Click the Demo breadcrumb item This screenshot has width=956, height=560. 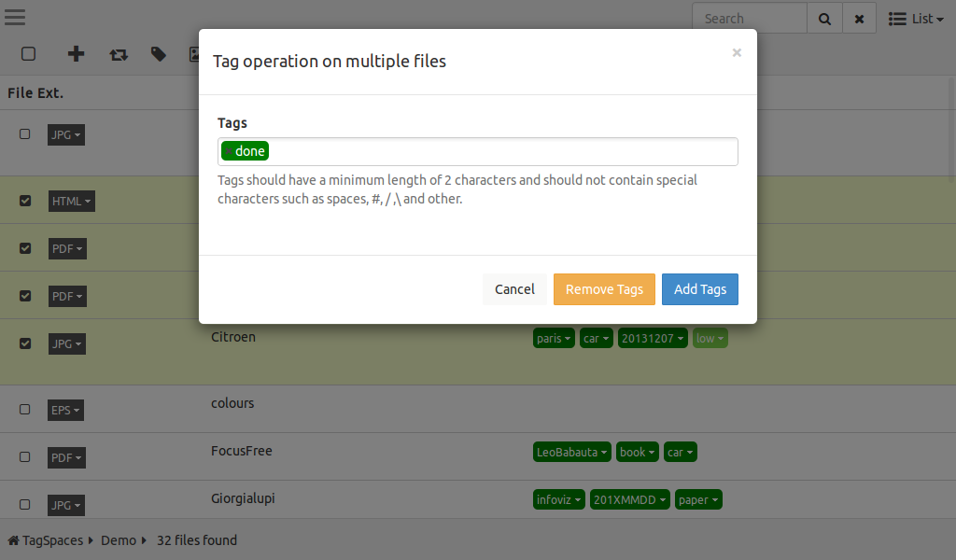tap(119, 540)
